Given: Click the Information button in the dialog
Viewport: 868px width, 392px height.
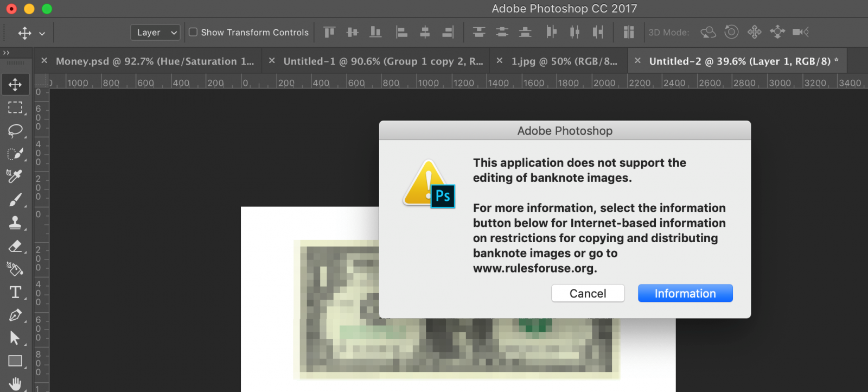Looking at the screenshot, I should [685, 293].
